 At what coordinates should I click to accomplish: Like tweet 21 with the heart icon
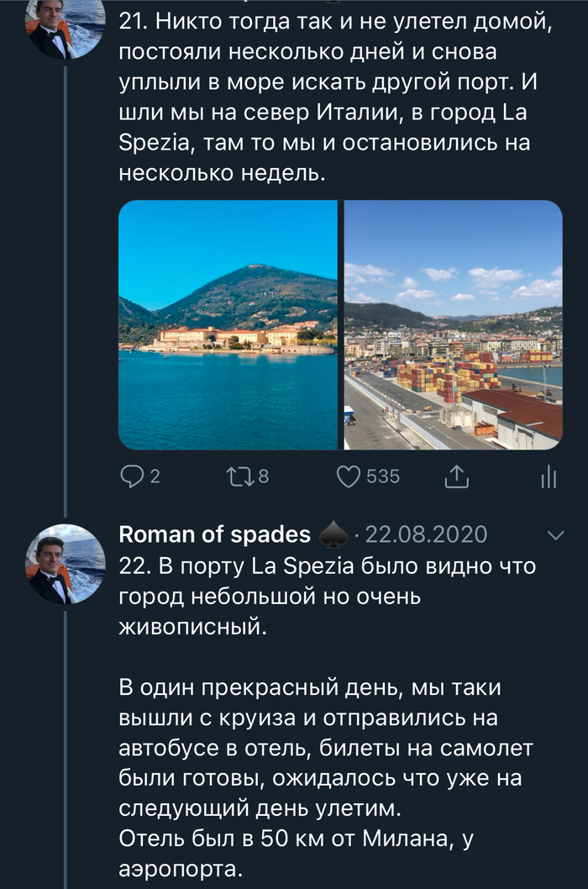(x=348, y=476)
